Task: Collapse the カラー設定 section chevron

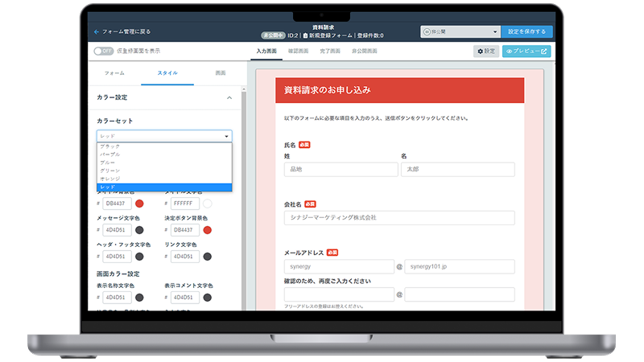Action: [229, 97]
